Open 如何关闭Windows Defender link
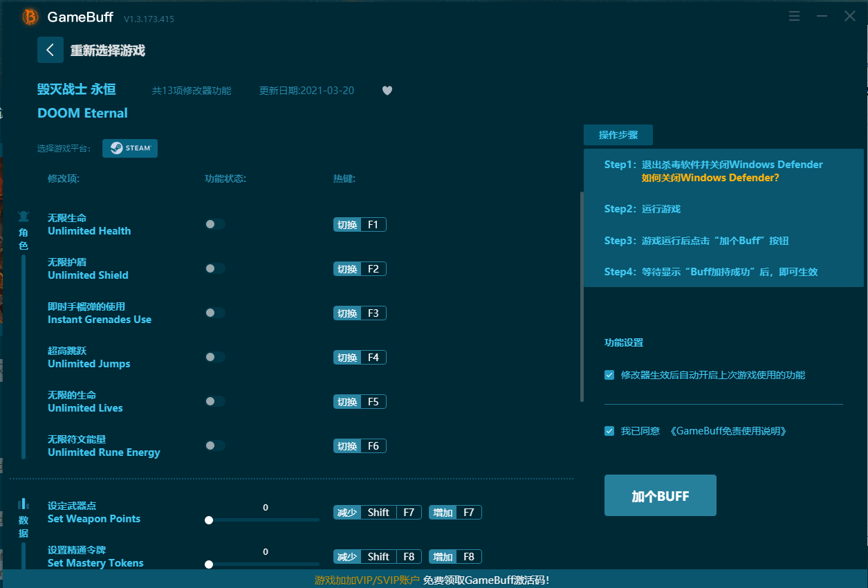 tap(710, 178)
